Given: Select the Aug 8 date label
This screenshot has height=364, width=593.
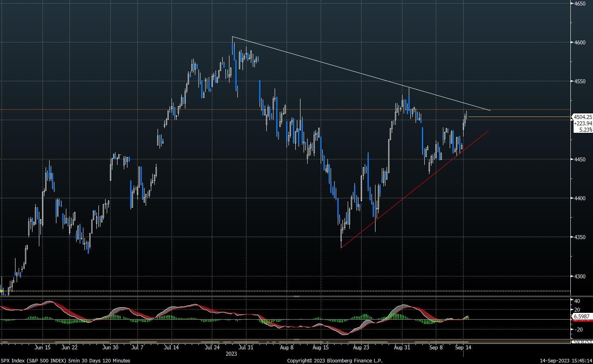Looking at the screenshot, I should click(x=287, y=347).
